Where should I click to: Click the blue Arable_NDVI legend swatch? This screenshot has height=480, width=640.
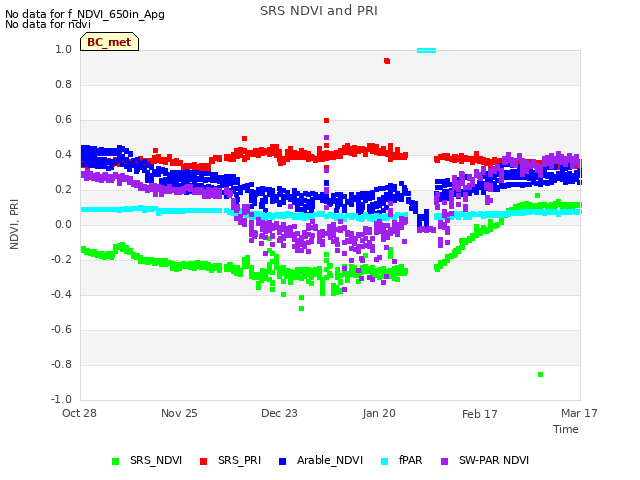click(x=282, y=461)
